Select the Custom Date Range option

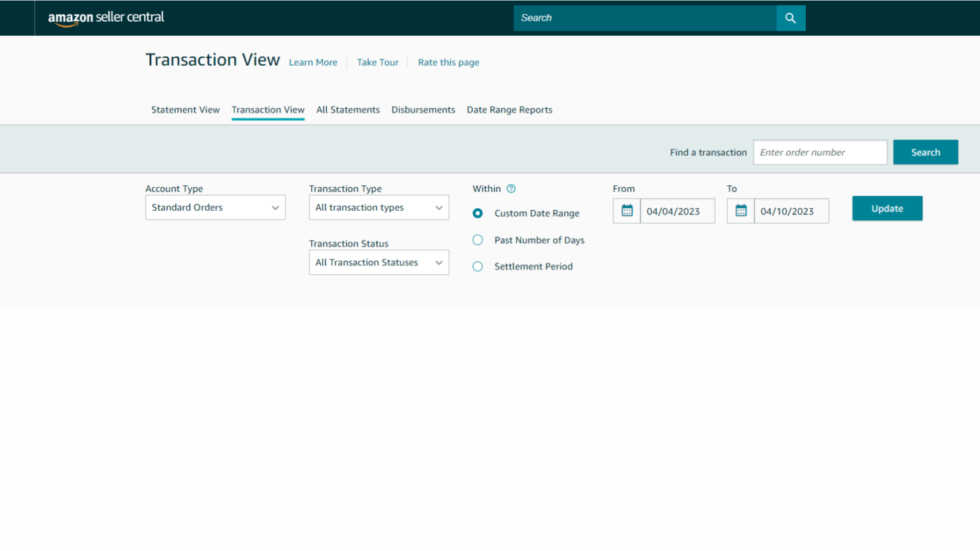(478, 213)
